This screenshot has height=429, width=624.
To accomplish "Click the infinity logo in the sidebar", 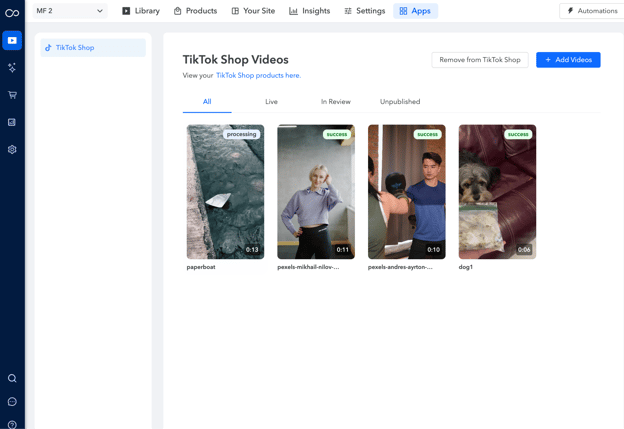I will [12, 13].
